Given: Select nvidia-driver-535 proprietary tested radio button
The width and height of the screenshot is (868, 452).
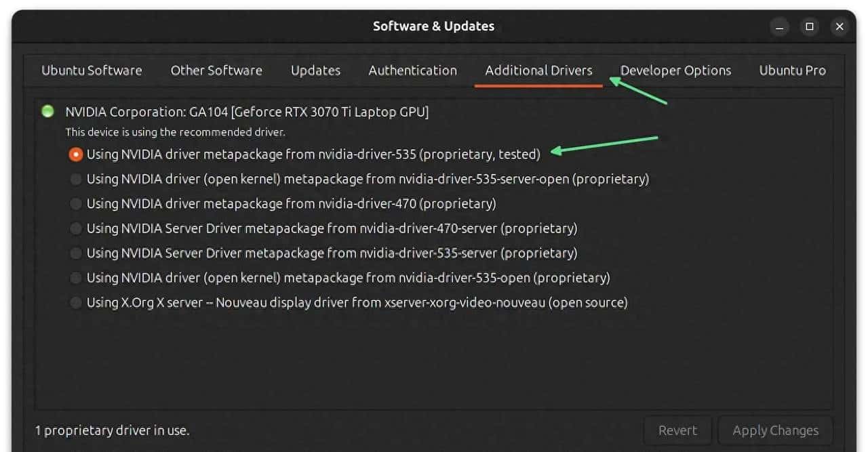Looking at the screenshot, I should tap(76, 155).
